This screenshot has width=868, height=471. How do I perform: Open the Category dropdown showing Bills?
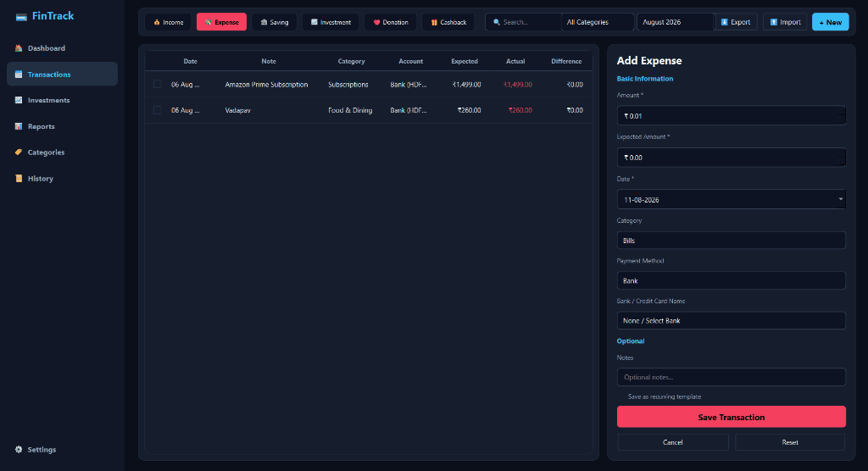point(732,241)
